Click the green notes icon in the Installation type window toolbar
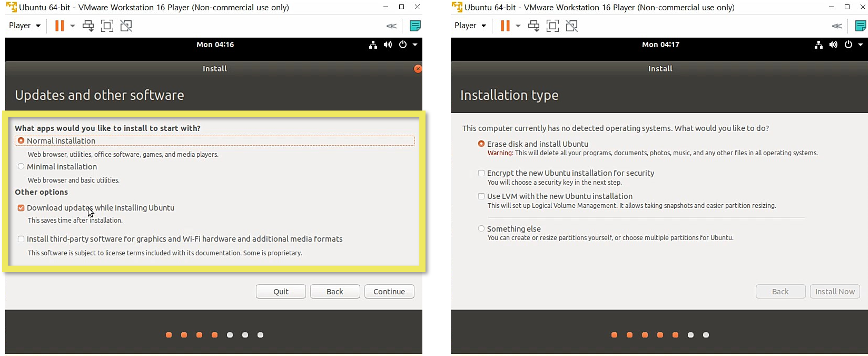Viewport: 868px width, 356px height. click(x=861, y=26)
